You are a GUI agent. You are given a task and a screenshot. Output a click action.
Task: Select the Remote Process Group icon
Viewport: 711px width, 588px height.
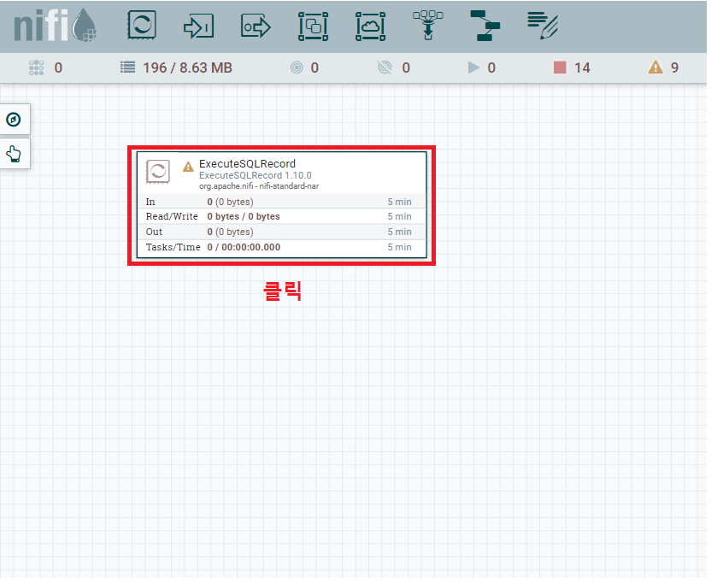(x=371, y=26)
